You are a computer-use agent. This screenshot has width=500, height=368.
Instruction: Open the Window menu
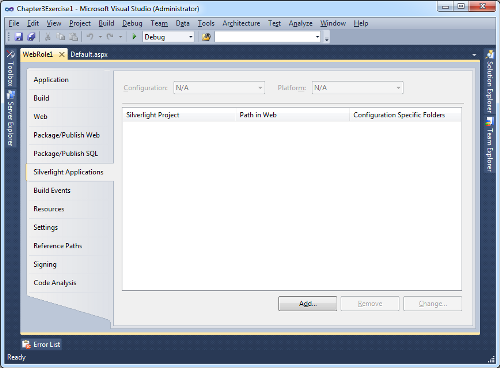[333, 23]
